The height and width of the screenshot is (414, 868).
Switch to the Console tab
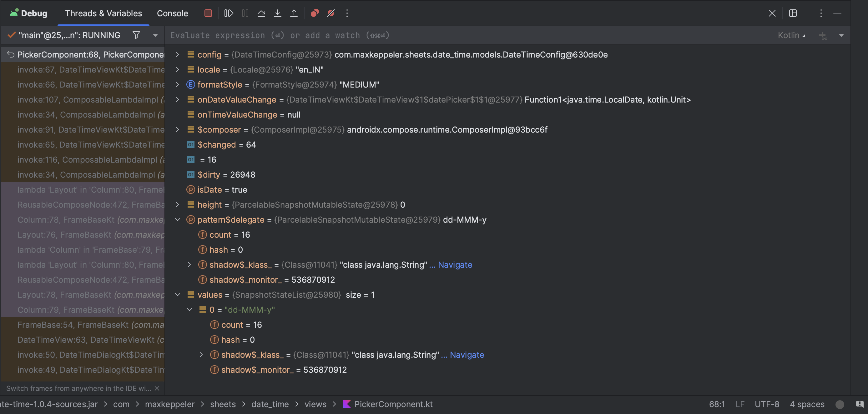pos(172,13)
